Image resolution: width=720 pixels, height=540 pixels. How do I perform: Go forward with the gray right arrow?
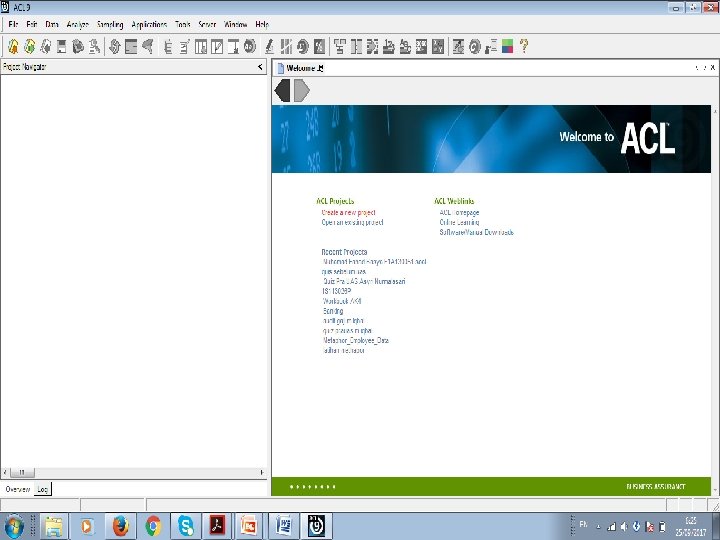pyautogui.click(x=302, y=90)
